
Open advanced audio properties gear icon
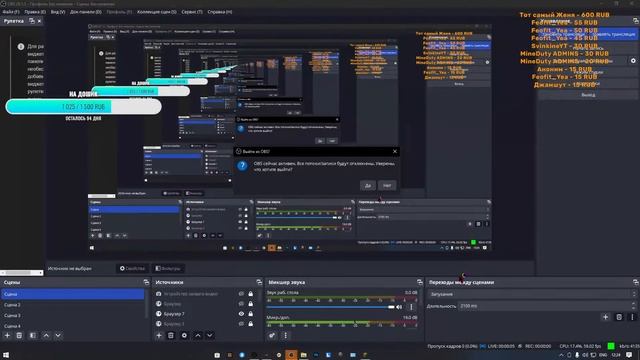point(272,336)
